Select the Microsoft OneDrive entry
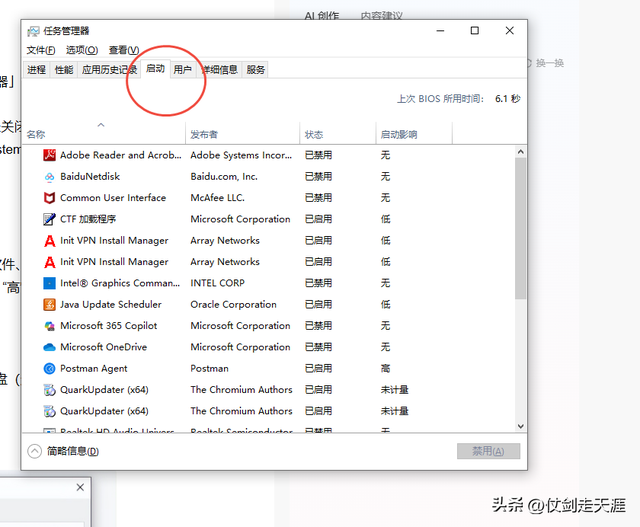This screenshot has height=527, width=640. point(104,347)
